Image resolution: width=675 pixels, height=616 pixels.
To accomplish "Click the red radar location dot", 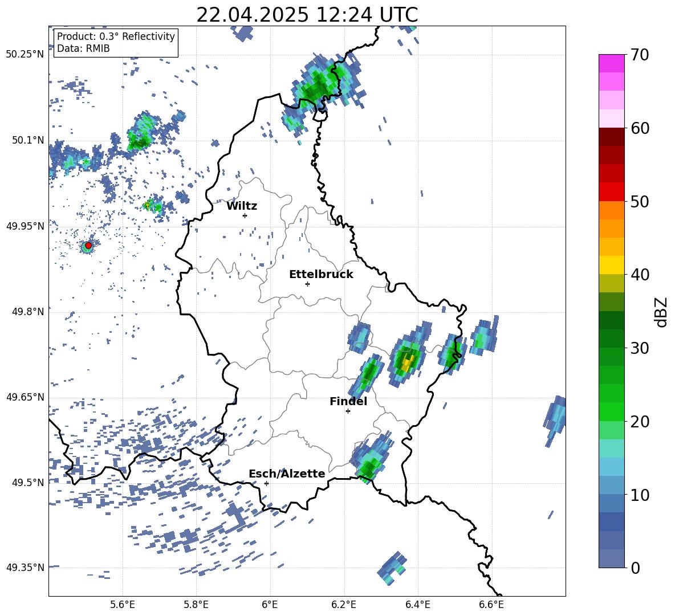I will coord(88,246).
